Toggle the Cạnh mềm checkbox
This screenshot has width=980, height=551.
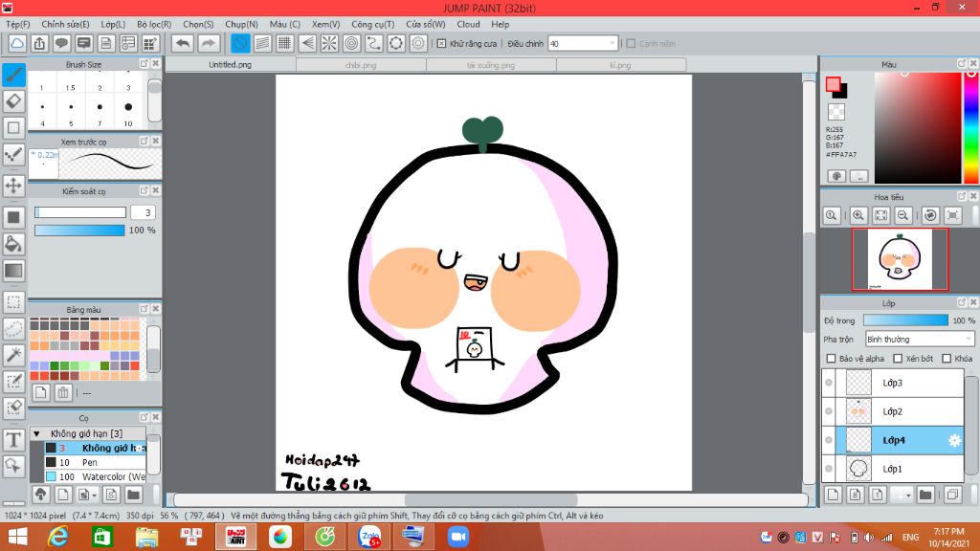[x=631, y=44]
